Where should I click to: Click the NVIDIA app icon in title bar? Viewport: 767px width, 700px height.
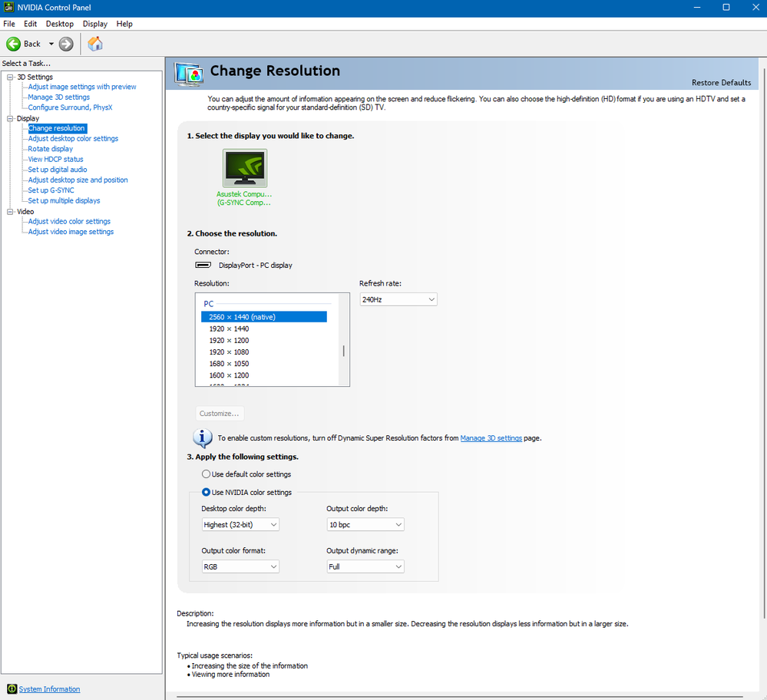point(8,8)
